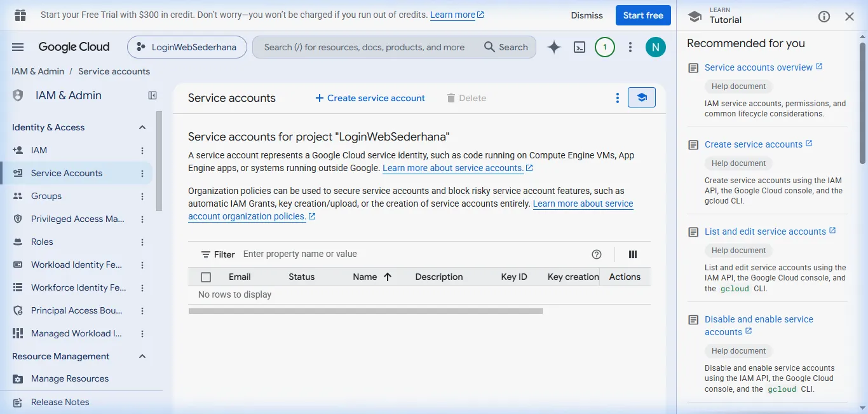The width and height of the screenshot is (868, 414).
Task: Collapse the Identity & Access section
Action: click(142, 127)
